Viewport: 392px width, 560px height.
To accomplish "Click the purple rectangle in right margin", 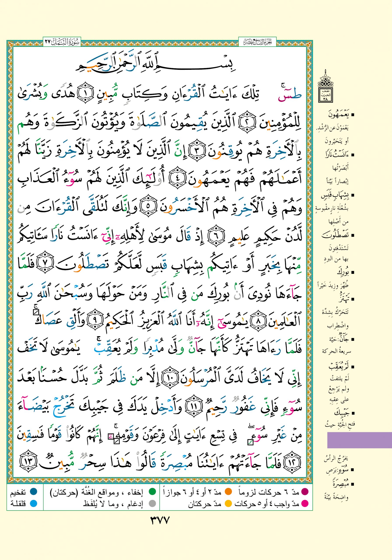I will 359,440.
